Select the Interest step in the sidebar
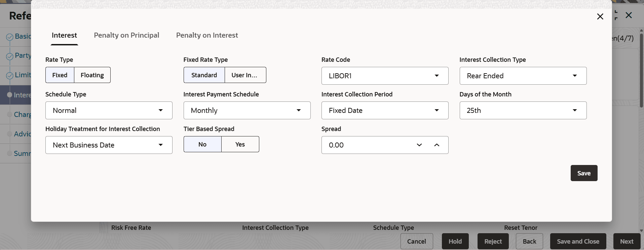 15,95
